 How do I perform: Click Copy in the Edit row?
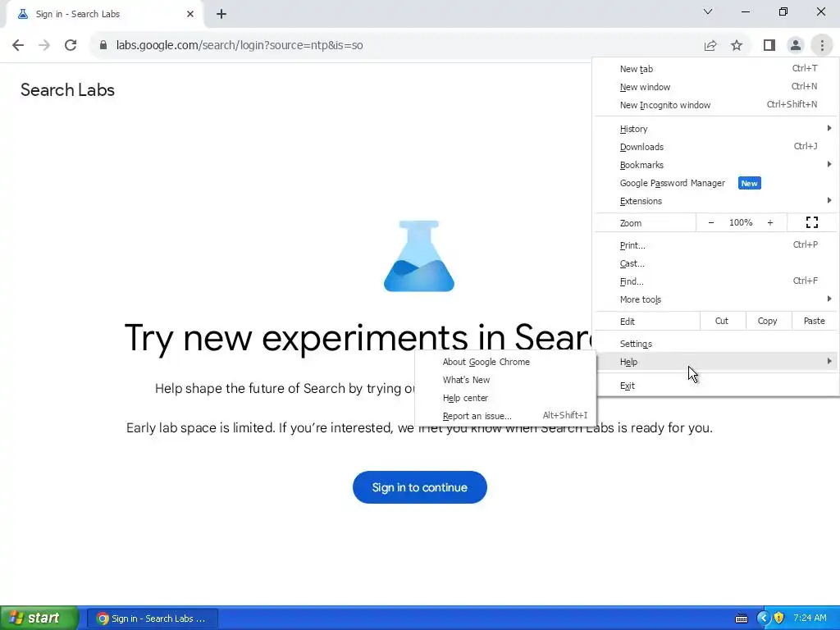(x=767, y=321)
